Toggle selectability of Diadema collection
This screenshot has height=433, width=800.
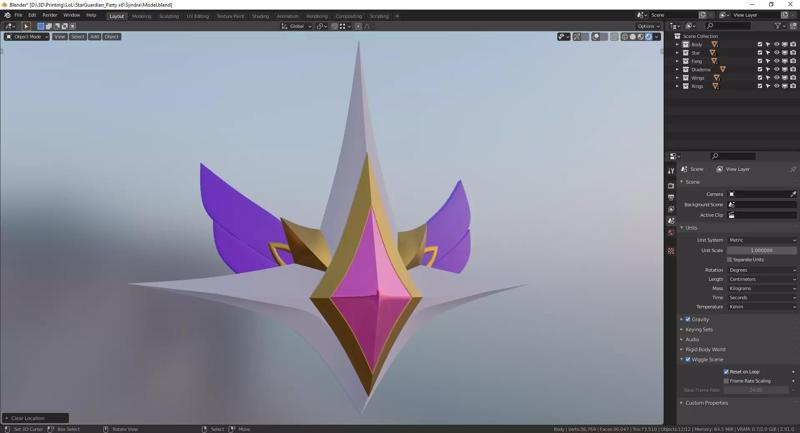tap(768, 69)
